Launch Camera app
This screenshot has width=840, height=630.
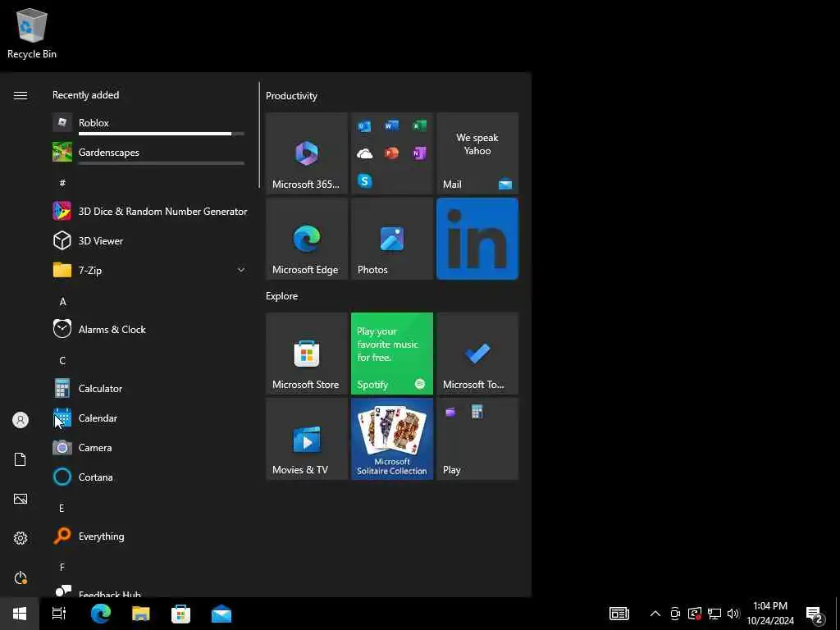tap(149, 447)
